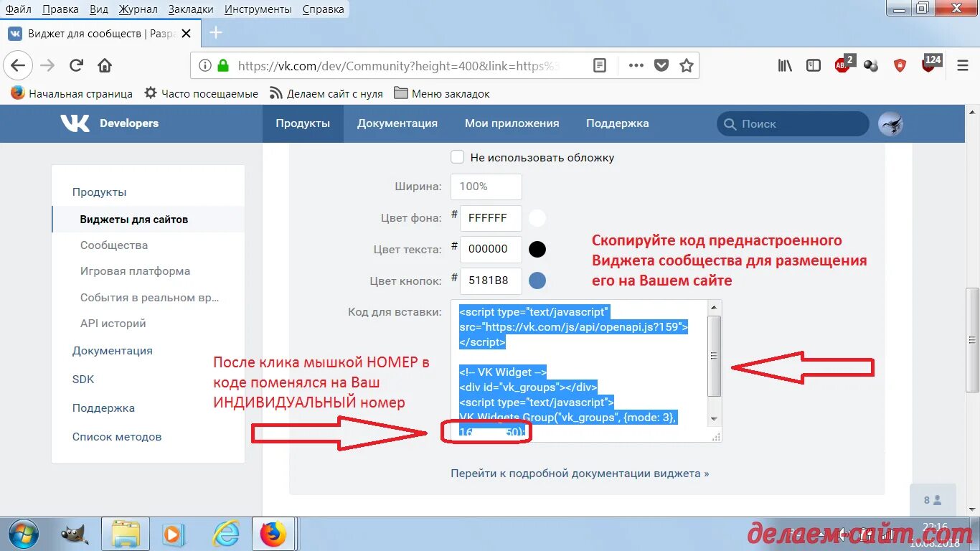The image size is (980, 551).
Task: Follow 'Перейти к подробной документации виджета' link
Action: pos(580,474)
